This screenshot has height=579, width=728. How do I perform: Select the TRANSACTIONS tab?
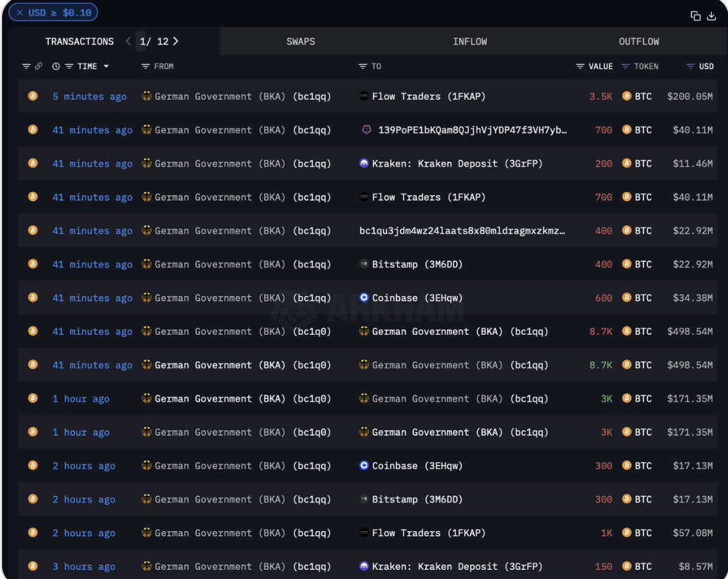[x=80, y=42]
